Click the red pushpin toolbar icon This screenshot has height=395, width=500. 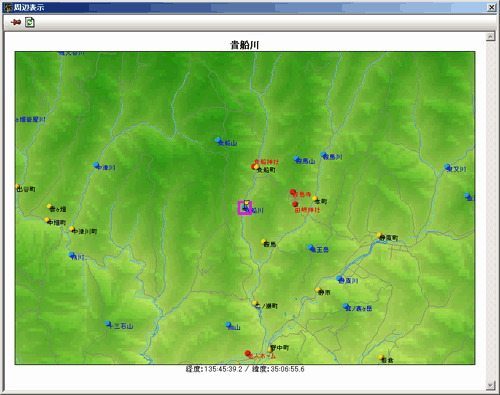(16, 22)
